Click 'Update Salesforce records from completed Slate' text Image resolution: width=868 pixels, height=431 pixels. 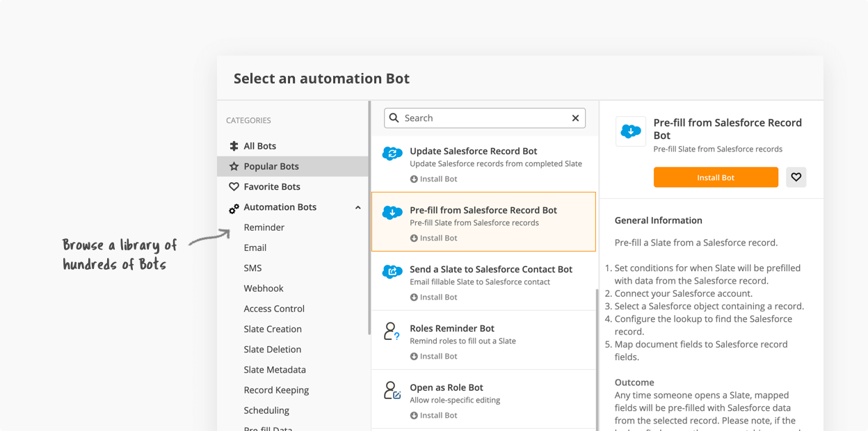[x=496, y=163]
